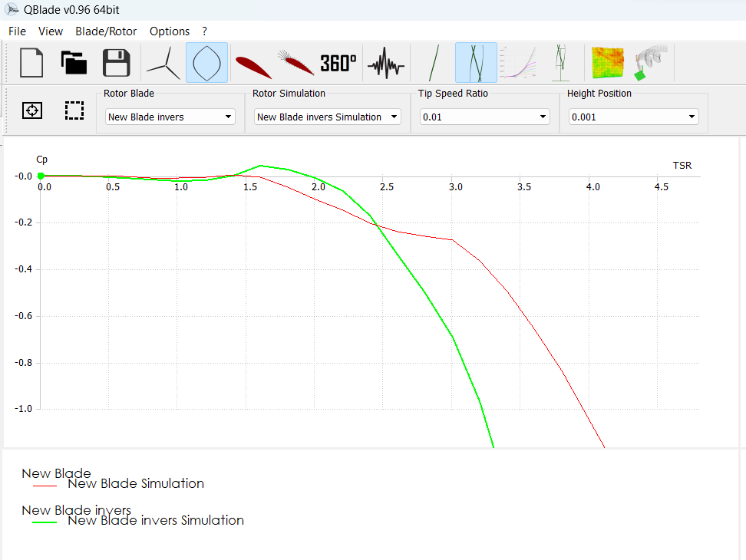Expand the Tip Speed Ratio dropdown
Image resolution: width=746 pixels, height=560 pixels.
coord(484,117)
